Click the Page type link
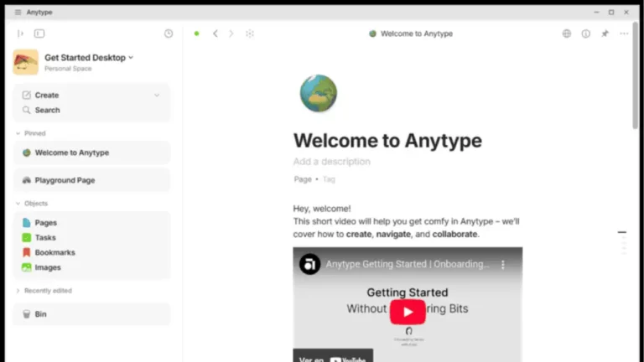644x362 pixels. pos(303,179)
